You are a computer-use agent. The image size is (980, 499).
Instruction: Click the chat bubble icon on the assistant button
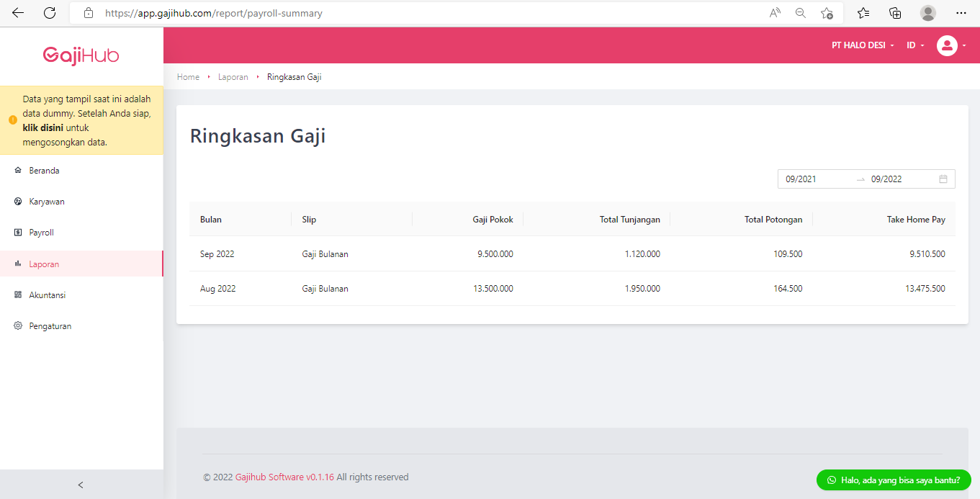pyautogui.click(x=831, y=480)
